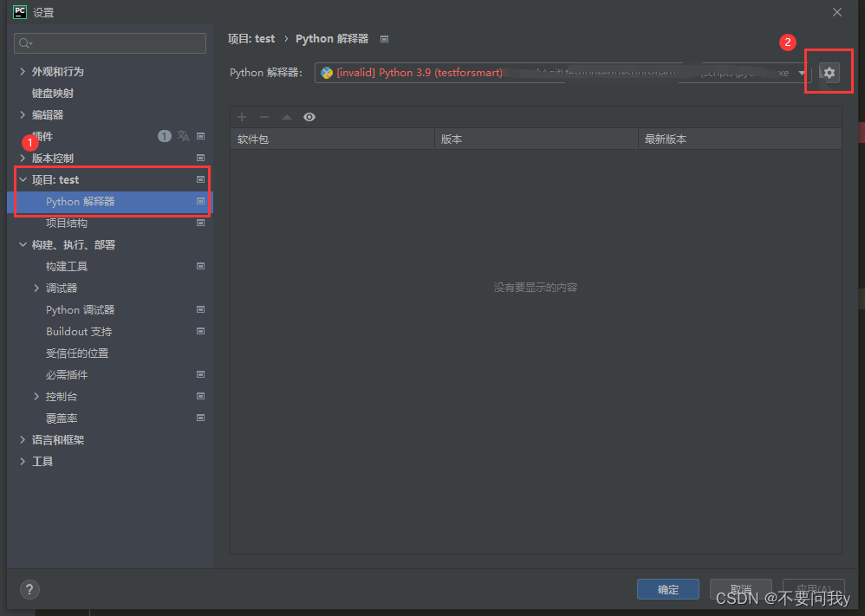
Task: Collapse the 构建、执行、部署 section
Action: click(x=23, y=245)
